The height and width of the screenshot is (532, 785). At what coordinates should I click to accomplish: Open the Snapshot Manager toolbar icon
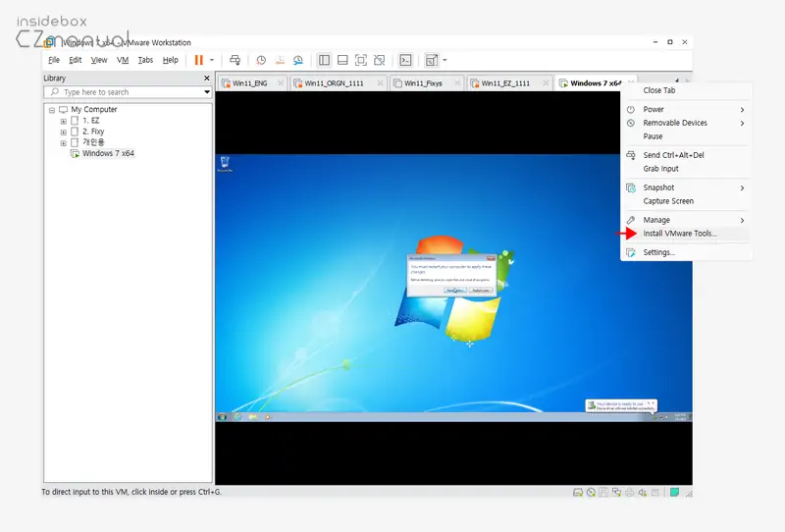pyautogui.click(x=298, y=60)
